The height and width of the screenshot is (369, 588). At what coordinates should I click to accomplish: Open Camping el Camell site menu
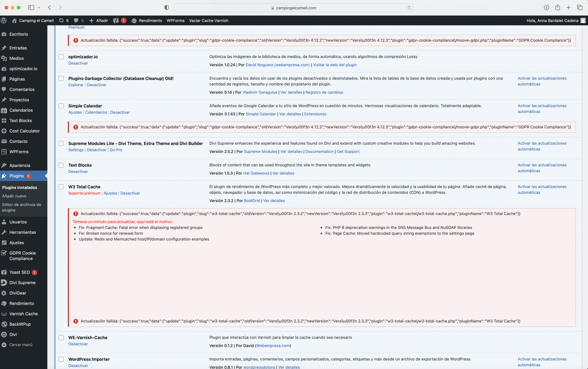pyautogui.click(x=33, y=20)
